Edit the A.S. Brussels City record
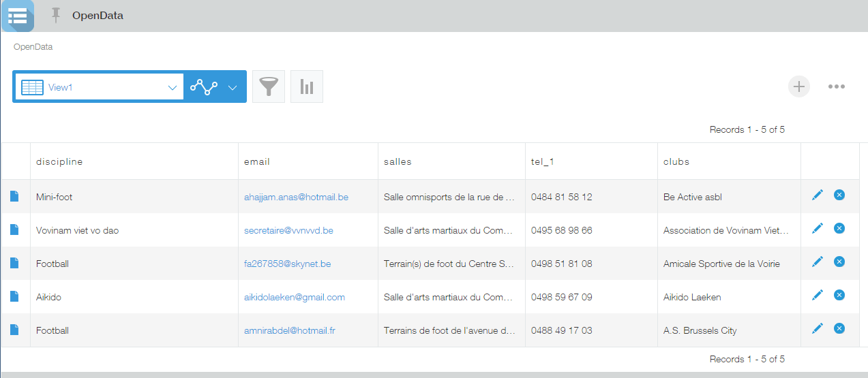 [818, 328]
